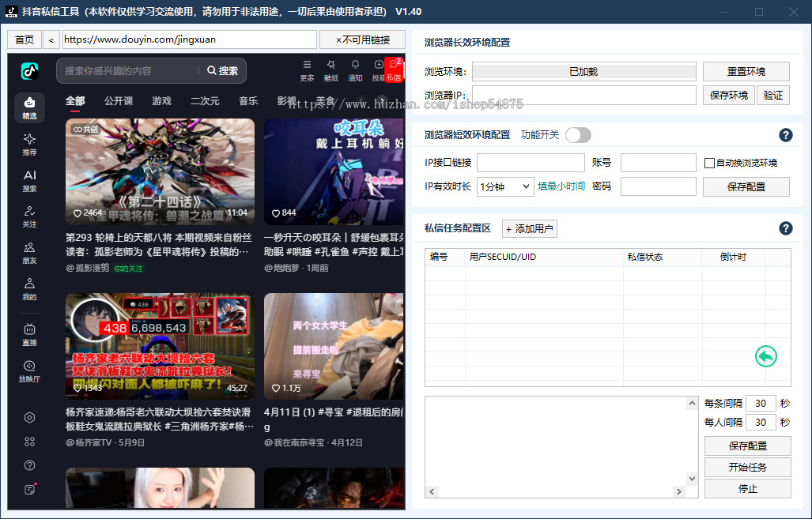
Task: Click the sidebar question mark help icon
Action: (29, 465)
